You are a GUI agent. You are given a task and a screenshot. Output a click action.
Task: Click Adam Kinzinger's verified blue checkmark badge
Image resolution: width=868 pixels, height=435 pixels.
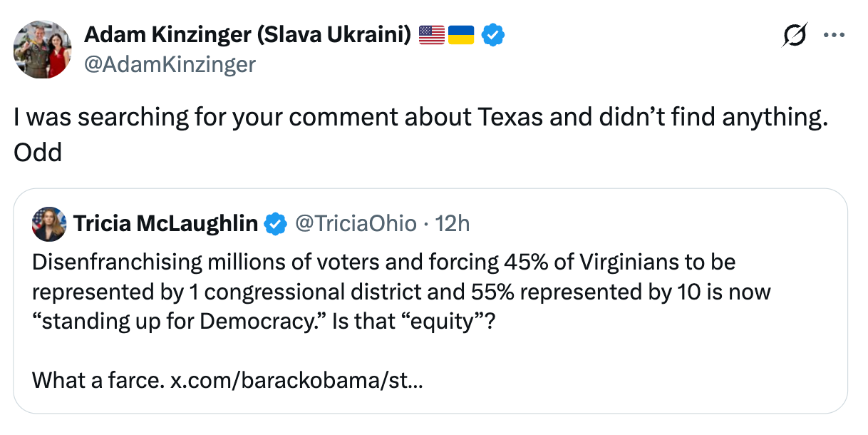click(x=494, y=34)
